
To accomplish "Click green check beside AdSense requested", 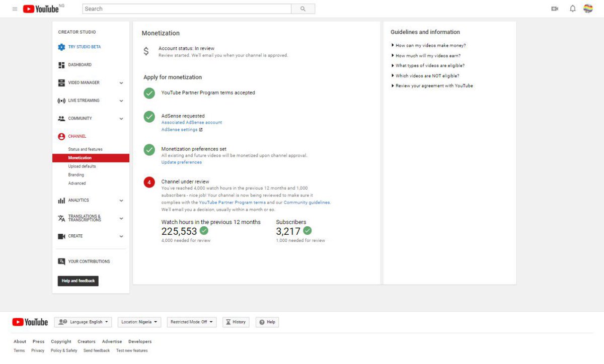I will 149,117.
